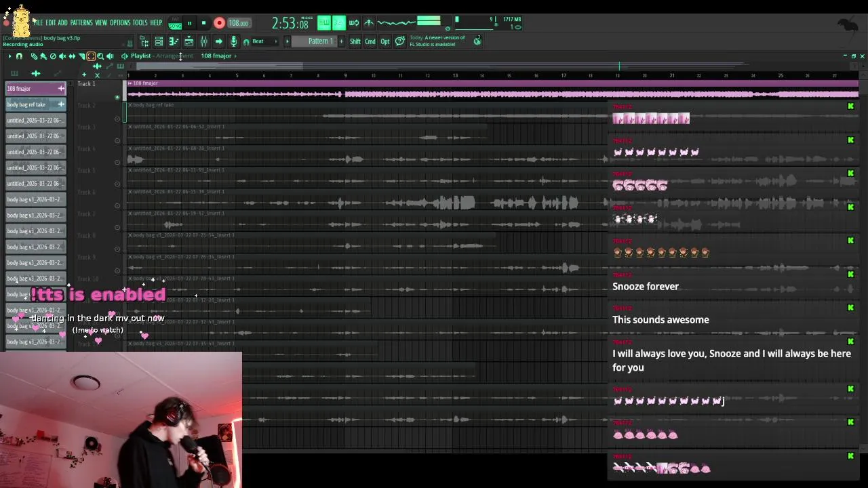Image resolution: width=868 pixels, height=488 pixels.
Task: Toggle the typing keyboard to piano button
Action: (324, 22)
